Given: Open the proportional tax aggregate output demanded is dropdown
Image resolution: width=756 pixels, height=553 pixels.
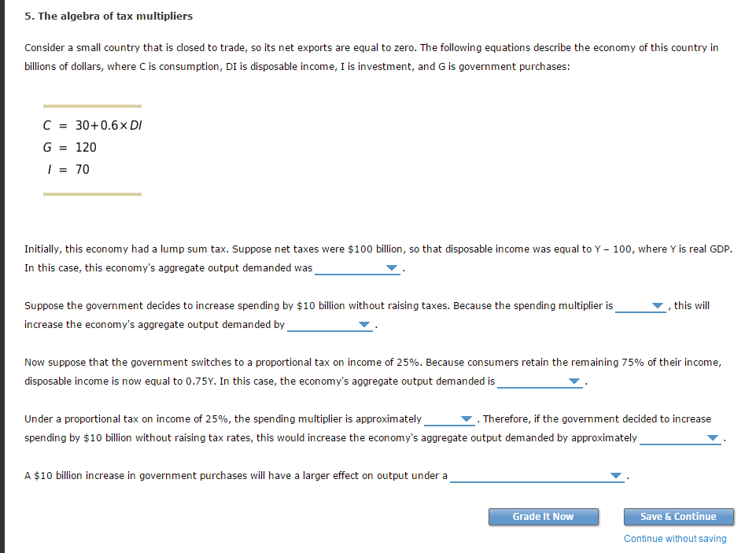Looking at the screenshot, I should (x=540, y=382).
